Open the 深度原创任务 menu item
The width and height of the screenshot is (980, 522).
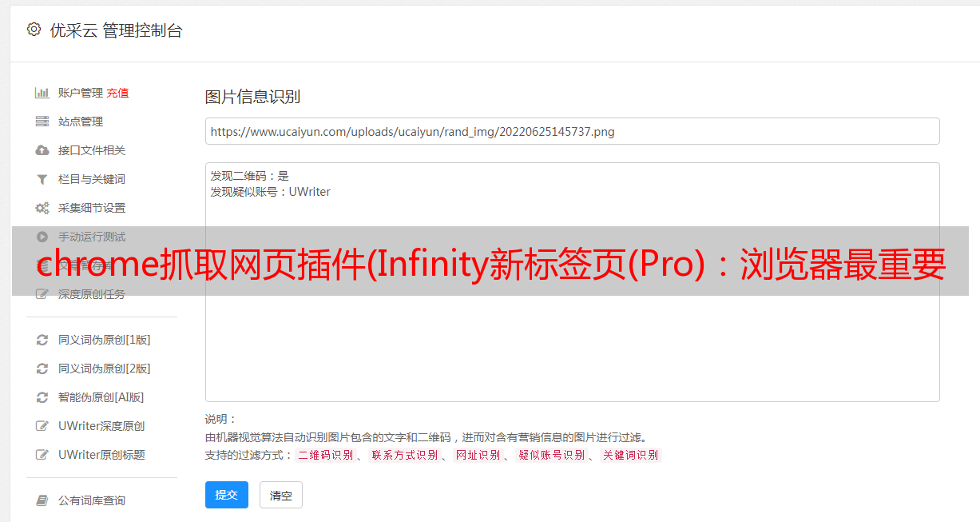point(92,294)
